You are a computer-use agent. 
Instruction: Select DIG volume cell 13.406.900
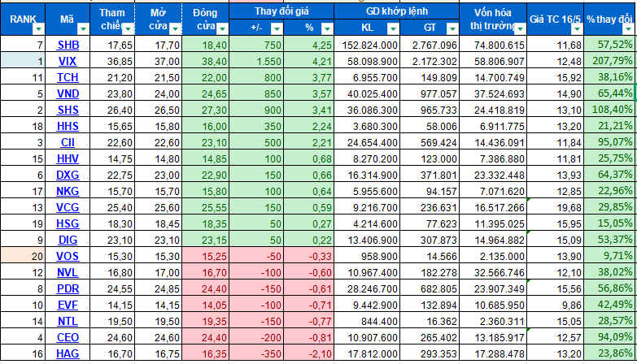click(x=367, y=240)
